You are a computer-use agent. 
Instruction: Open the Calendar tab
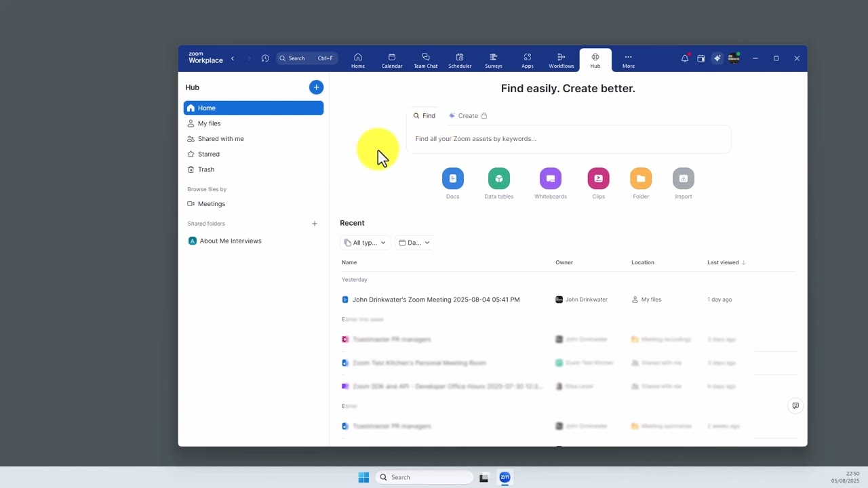click(x=392, y=60)
